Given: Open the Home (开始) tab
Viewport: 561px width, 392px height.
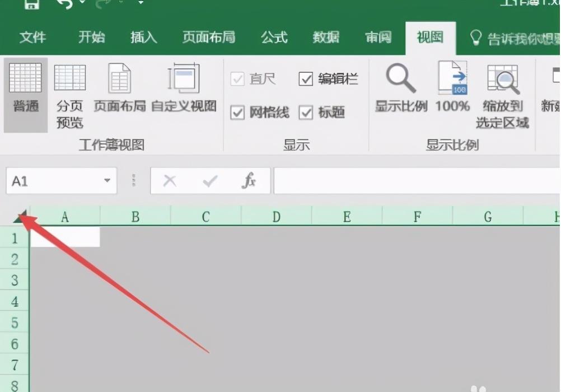Looking at the screenshot, I should click(92, 37).
